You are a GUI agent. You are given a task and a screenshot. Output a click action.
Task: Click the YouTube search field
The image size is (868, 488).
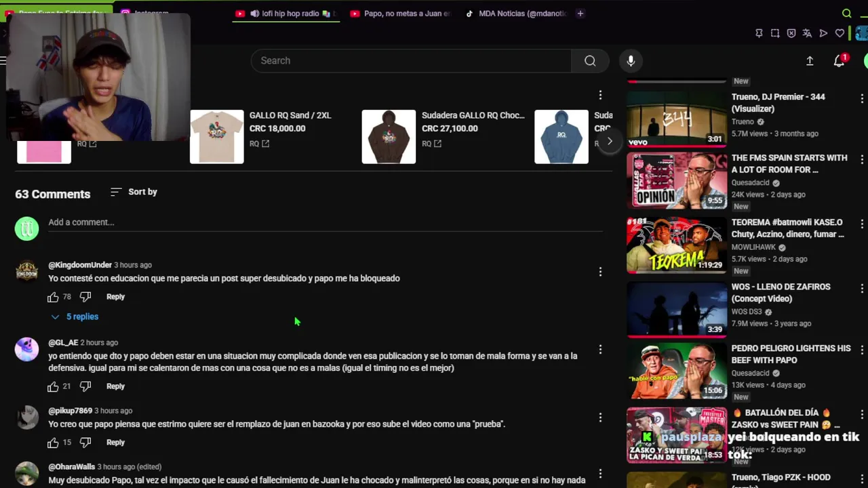tap(411, 61)
